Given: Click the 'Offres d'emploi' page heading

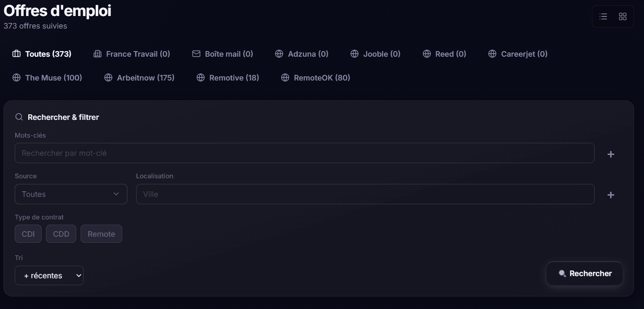Looking at the screenshot, I should (x=57, y=11).
